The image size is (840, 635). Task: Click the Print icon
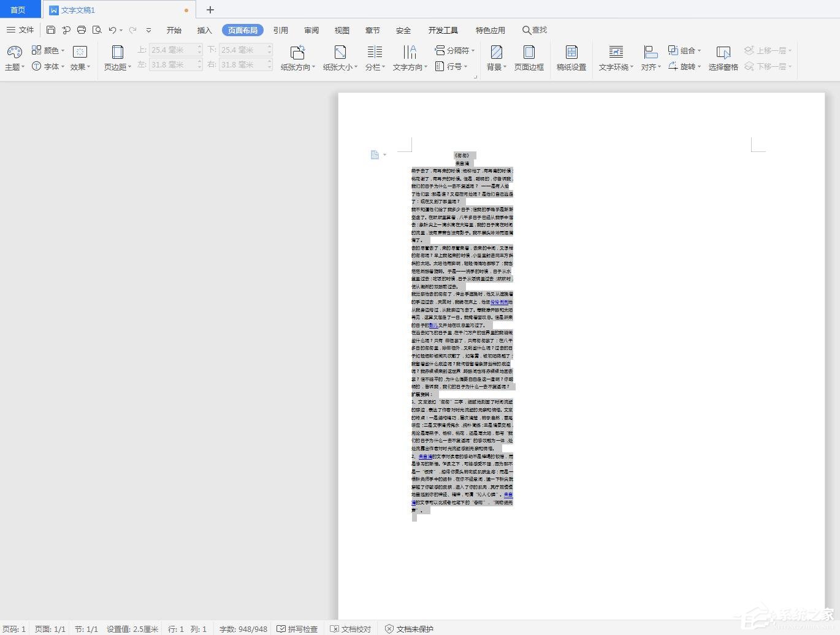[82, 30]
